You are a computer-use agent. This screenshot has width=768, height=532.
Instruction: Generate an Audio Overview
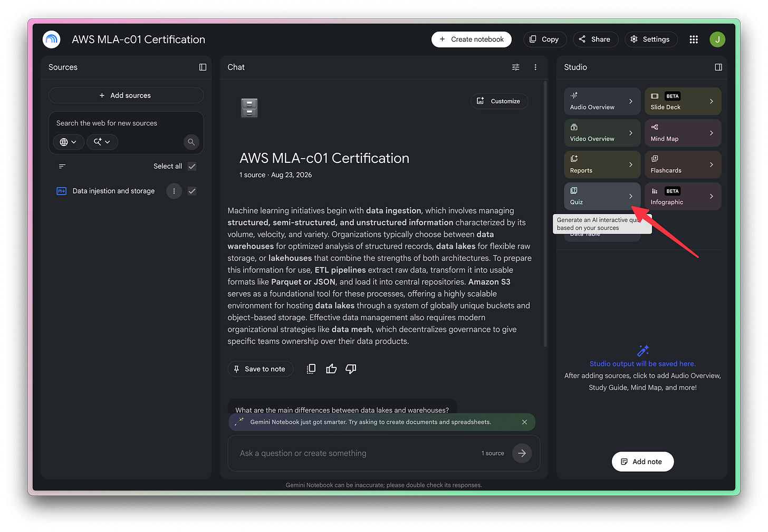click(x=602, y=101)
